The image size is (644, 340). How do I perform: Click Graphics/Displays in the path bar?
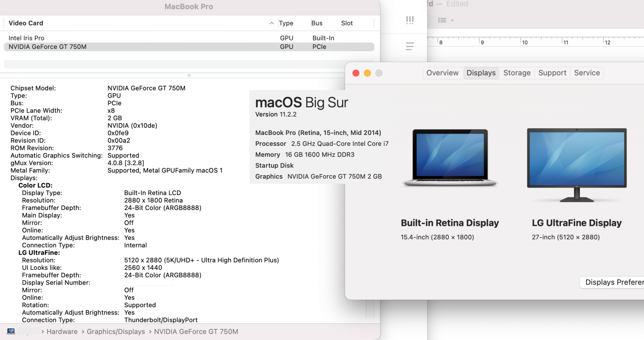pyautogui.click(x=116, y=331)
